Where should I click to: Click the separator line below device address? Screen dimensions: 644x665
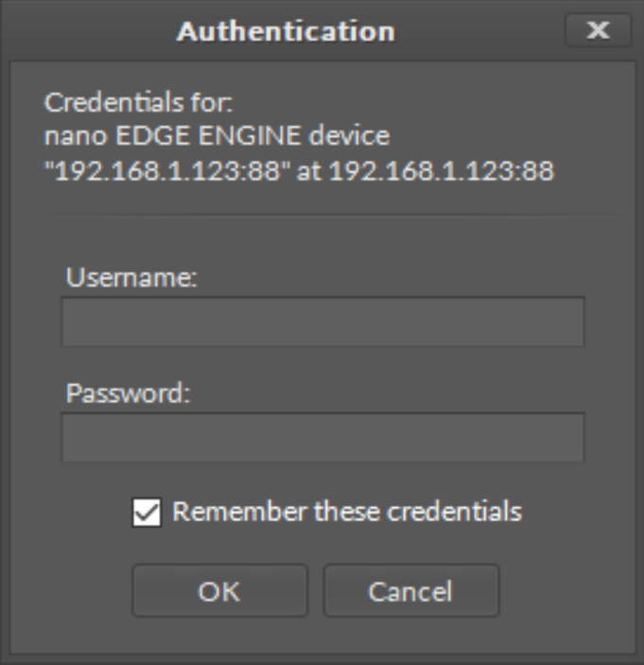(x=322, y=215)
